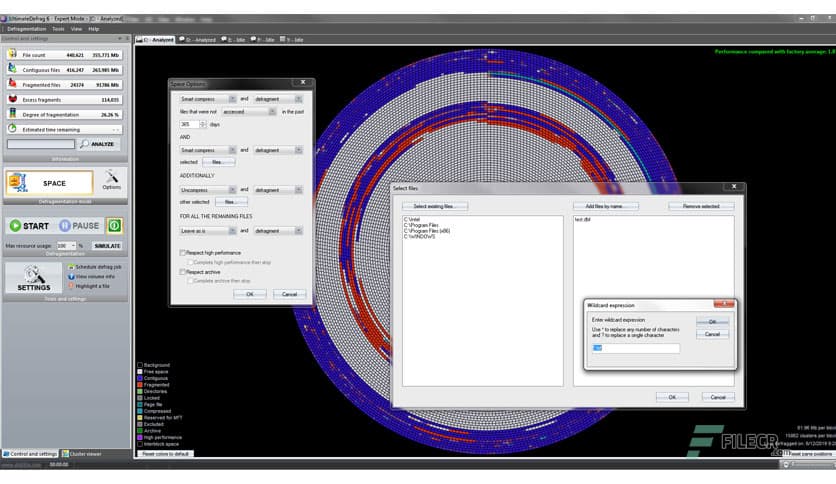Click Reset colors to default button
Screen dimensions: 836x484
click(x=165, y=454)
